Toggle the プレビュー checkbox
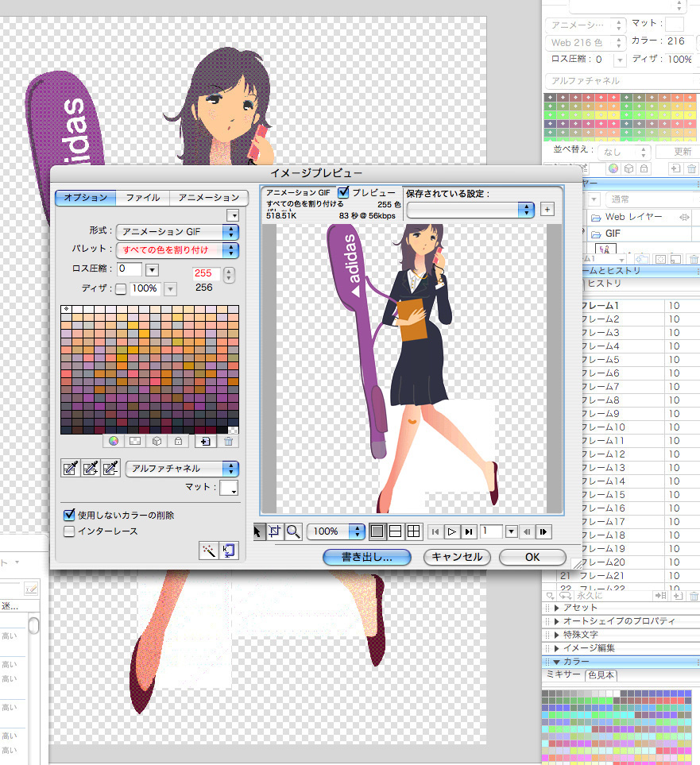The image size is (700, 765). 344,192
